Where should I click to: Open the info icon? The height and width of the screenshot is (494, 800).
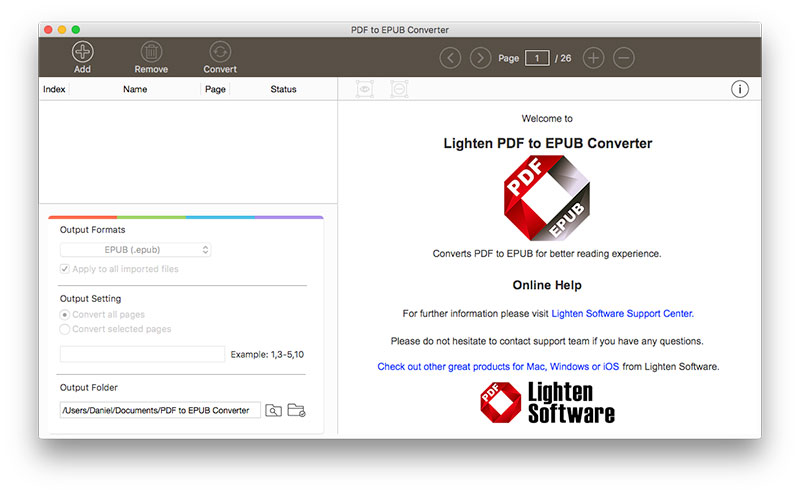click(x=739, y=89)
